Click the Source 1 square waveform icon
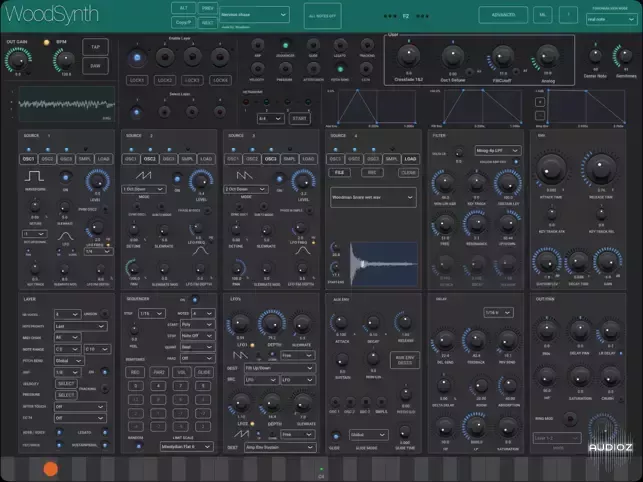Viewport: 643px width, 482px height. 34,176
